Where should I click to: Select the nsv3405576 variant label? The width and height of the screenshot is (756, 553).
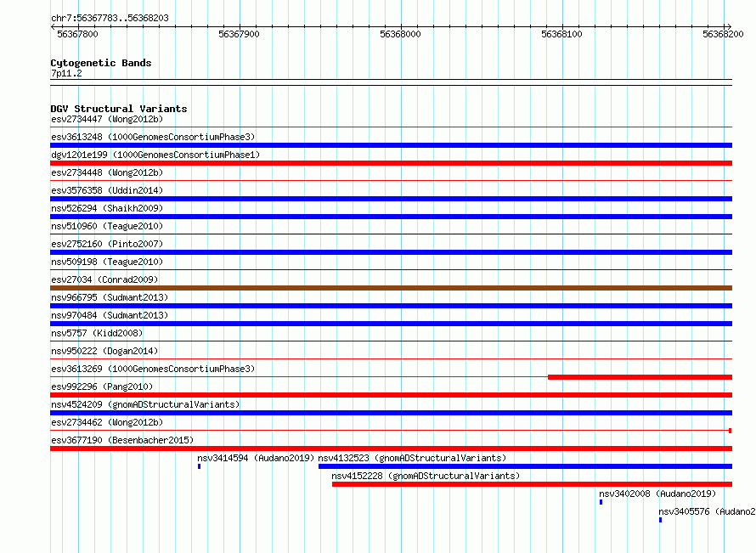pos(707,511)
